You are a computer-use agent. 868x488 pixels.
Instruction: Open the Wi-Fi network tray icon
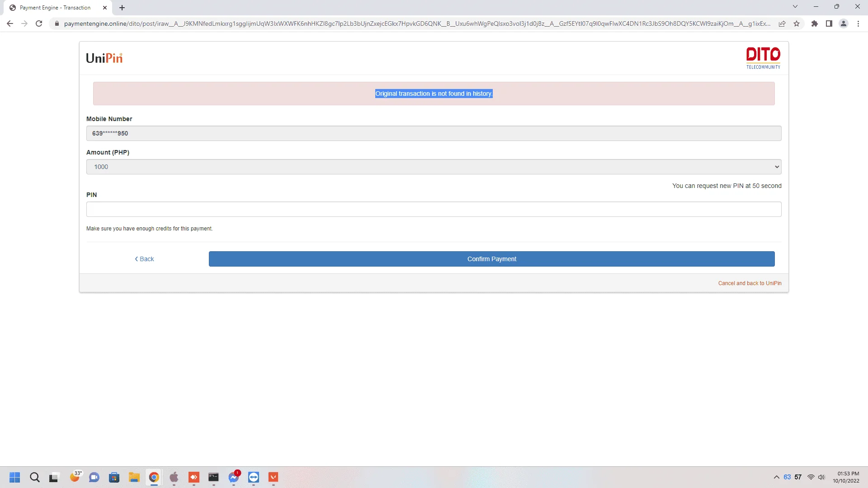811,477
